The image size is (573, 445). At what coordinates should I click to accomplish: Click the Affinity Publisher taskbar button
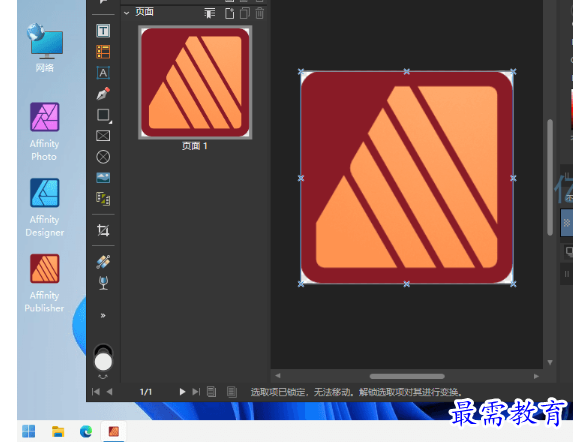click(x=114, y=431)
